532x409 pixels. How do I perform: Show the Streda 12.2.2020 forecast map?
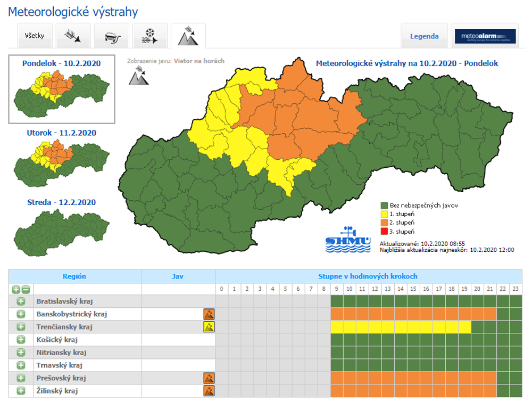point(62,224)
